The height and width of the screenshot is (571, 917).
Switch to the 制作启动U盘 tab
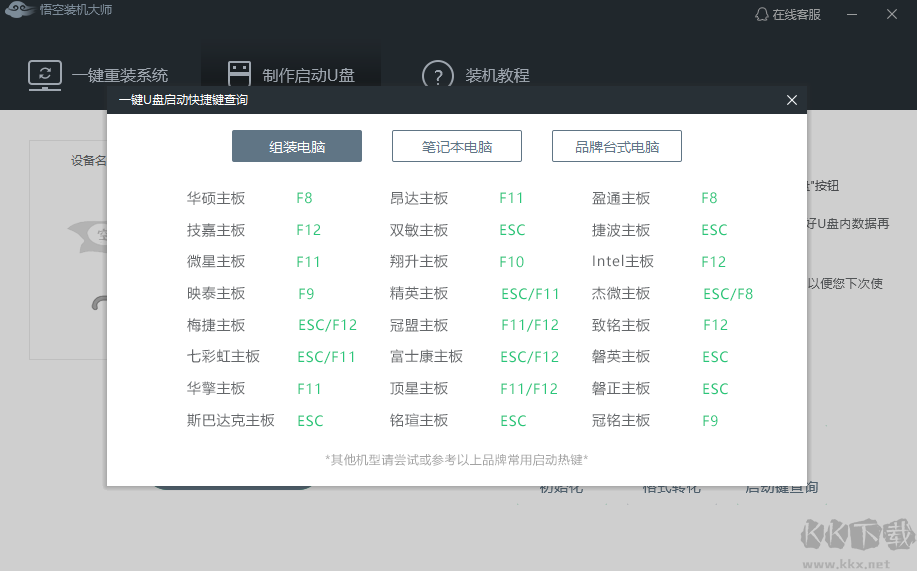(x=291, y=75)
